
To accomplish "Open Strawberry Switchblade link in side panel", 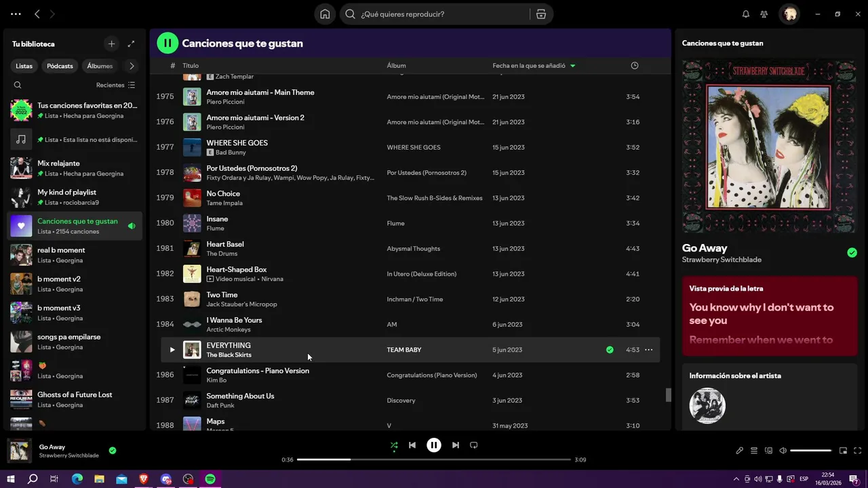I will click(x=722, y=260).
